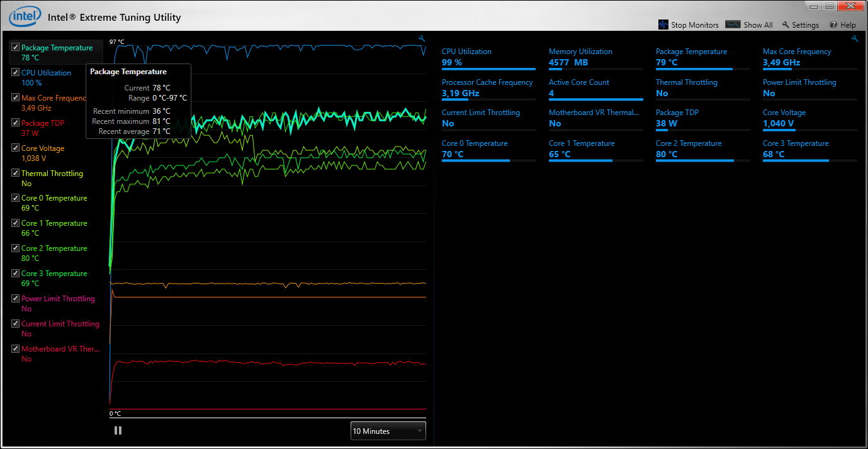Click the Settings wrench icon in the title bar
Screen dimensions: 868x449
[x=786, y=25]
